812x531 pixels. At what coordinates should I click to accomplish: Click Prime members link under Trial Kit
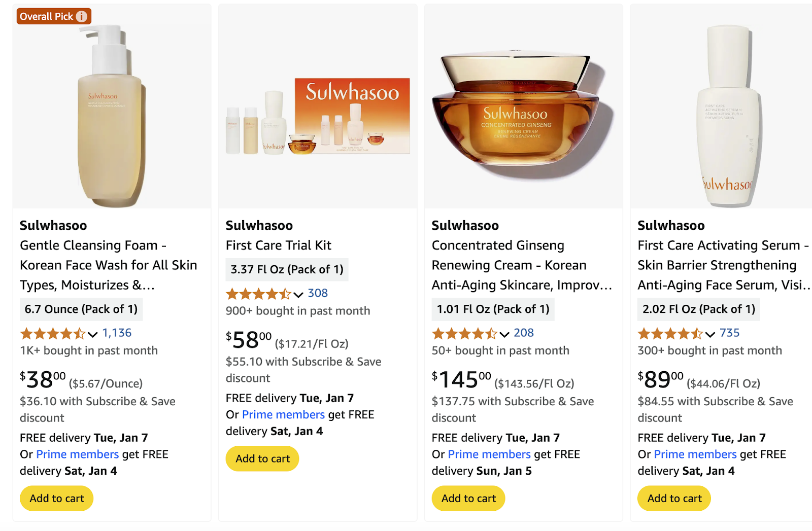coord(283,415)
